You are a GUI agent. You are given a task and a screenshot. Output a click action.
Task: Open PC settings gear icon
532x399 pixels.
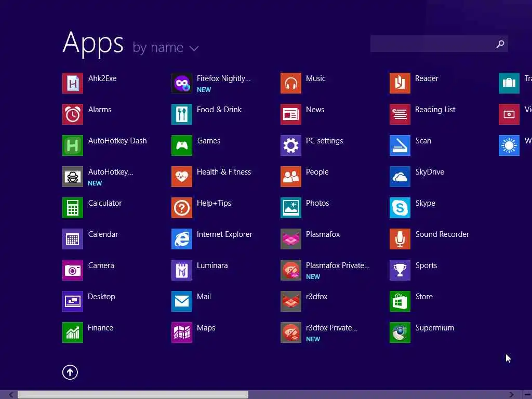point(291,145)
